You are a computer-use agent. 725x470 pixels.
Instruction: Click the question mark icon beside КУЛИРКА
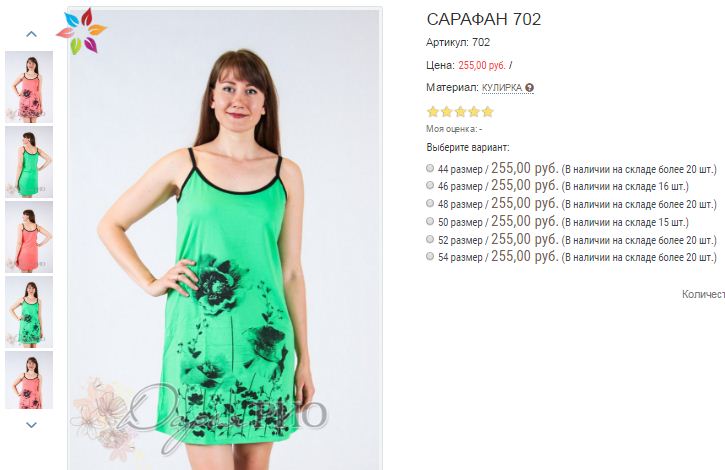(529, 88)
